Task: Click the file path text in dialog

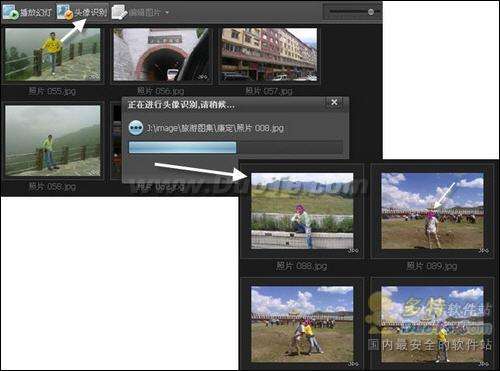Action: click(215, 128)
